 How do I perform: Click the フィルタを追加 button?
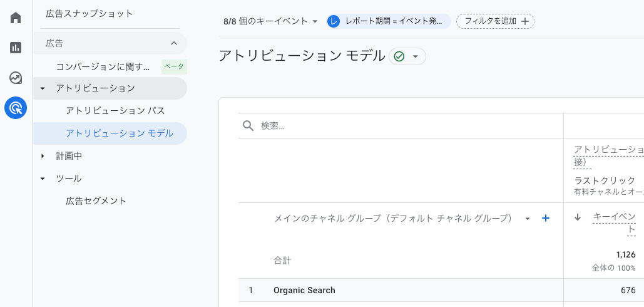[x=495, y=21]
